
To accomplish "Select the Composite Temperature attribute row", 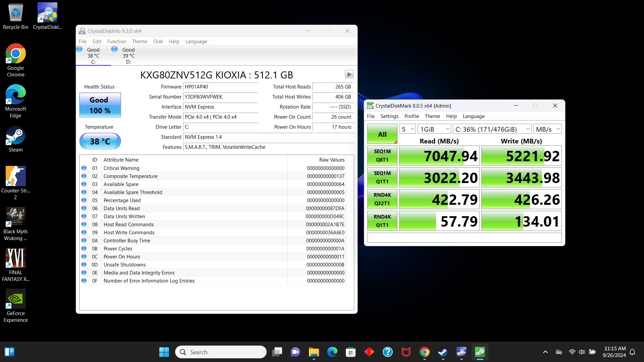I will tap(213, 176).
